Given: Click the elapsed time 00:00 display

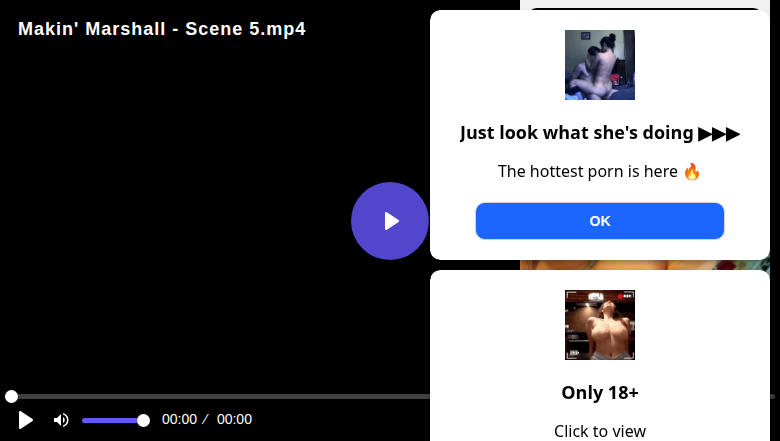Looking at the screenshot, I should click(179, 420).
